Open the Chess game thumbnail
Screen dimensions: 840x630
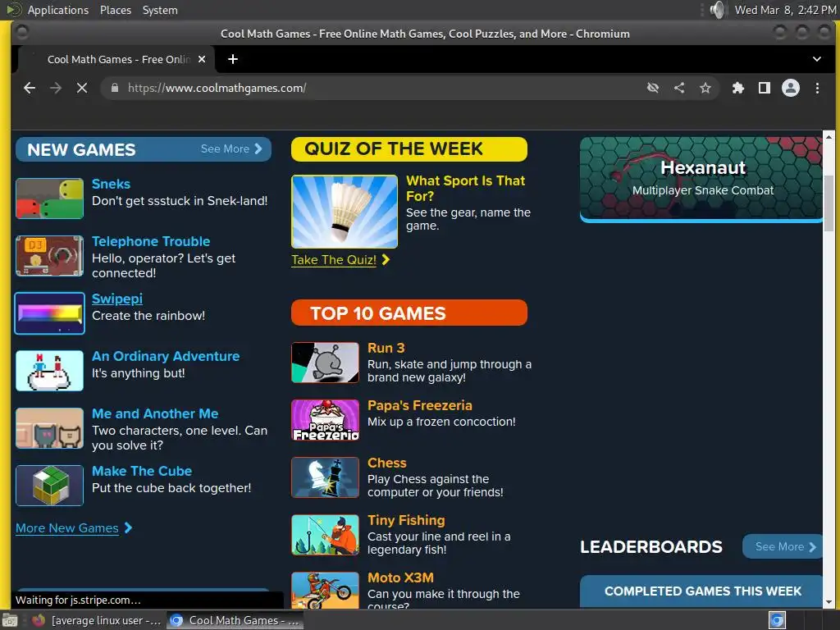tap(325, 477)
